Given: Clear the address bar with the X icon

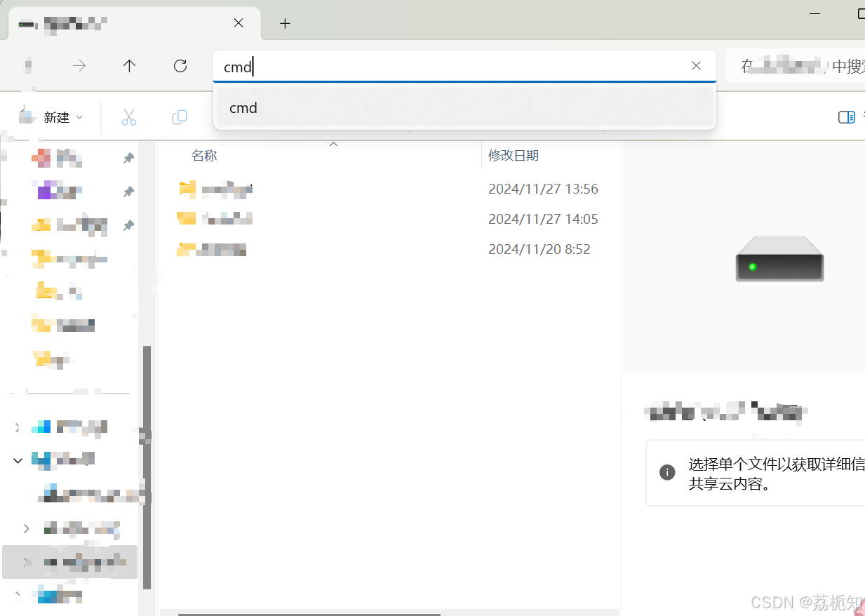Looking at the screenshot, I should point(695,65).
